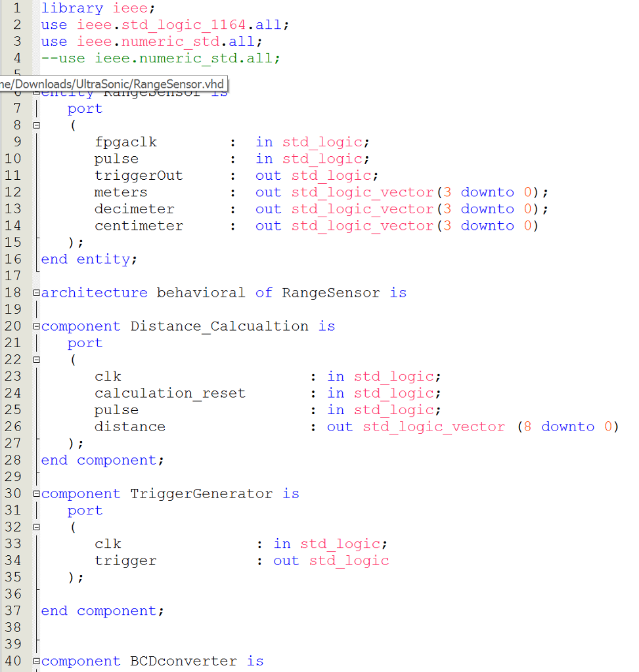The height and width of the screenshot is (672, 639).
Task: Toggle the architecture behavioral fold marker
Action: pyautogui.click(x=36, y=293)
